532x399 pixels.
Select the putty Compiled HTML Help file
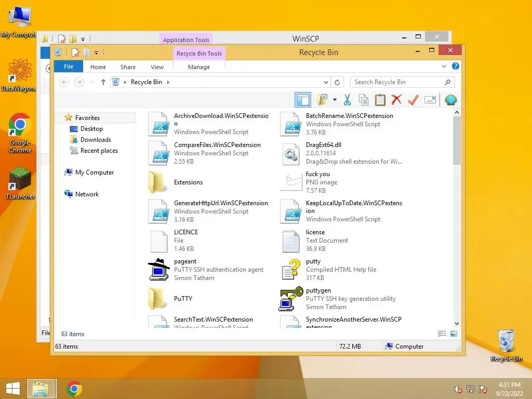click(341, 270)
